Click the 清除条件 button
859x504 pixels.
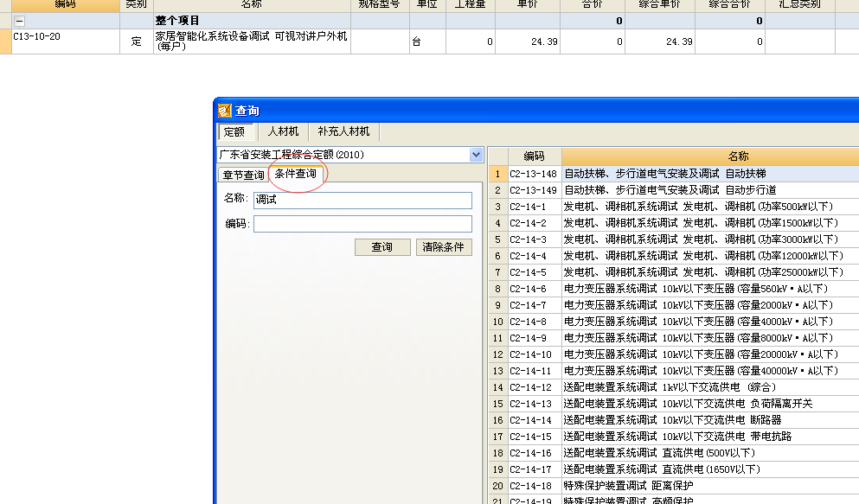[x=444, y=247]
